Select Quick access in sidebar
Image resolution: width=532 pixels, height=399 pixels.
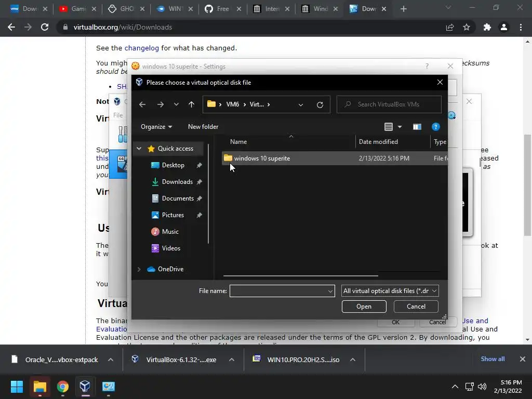(176, 148)
